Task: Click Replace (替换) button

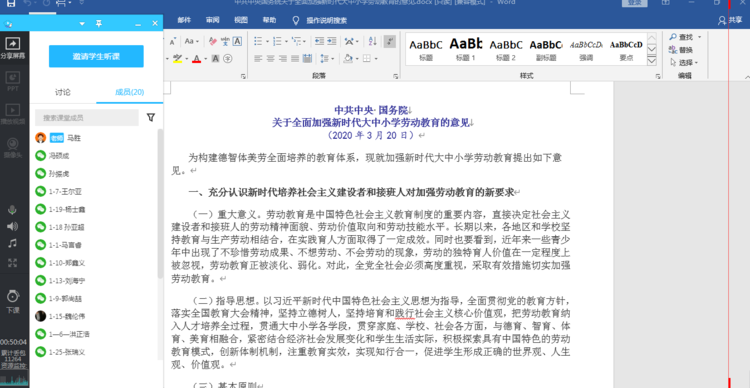Action: point(681,50)
